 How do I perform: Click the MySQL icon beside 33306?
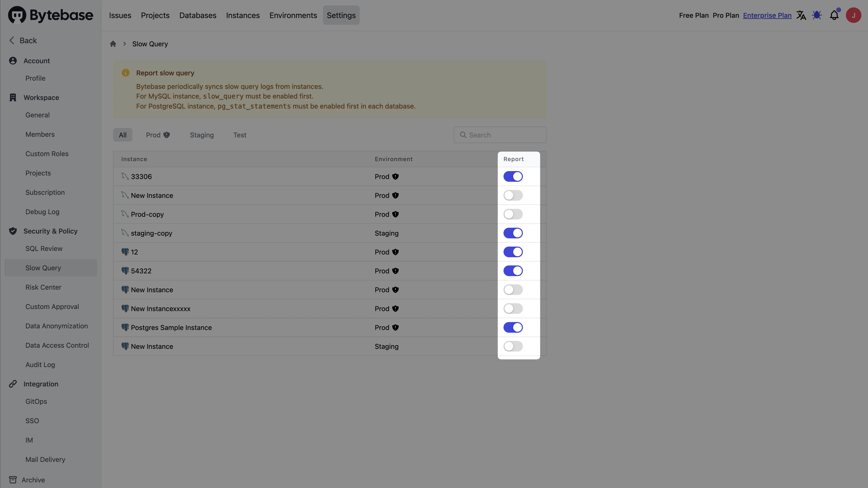click(x=125, y=176)
